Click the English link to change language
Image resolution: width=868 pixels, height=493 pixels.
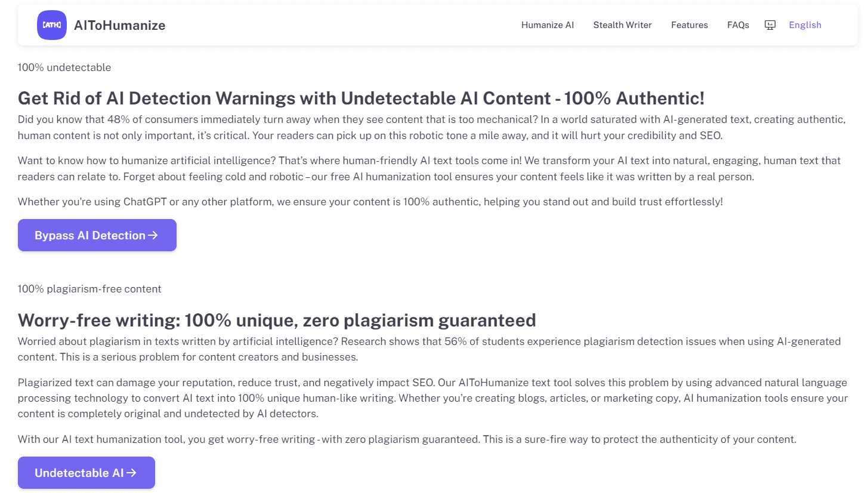click(x=805, y=24)
